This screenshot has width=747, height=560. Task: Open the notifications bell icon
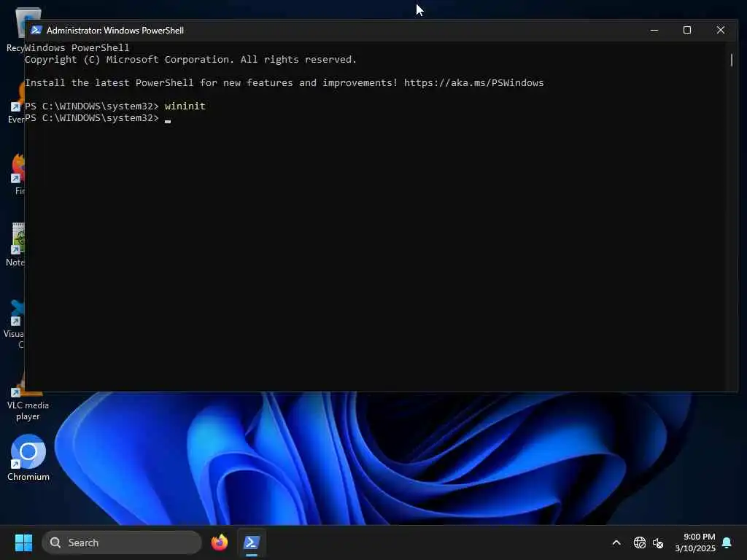(727, 542)
